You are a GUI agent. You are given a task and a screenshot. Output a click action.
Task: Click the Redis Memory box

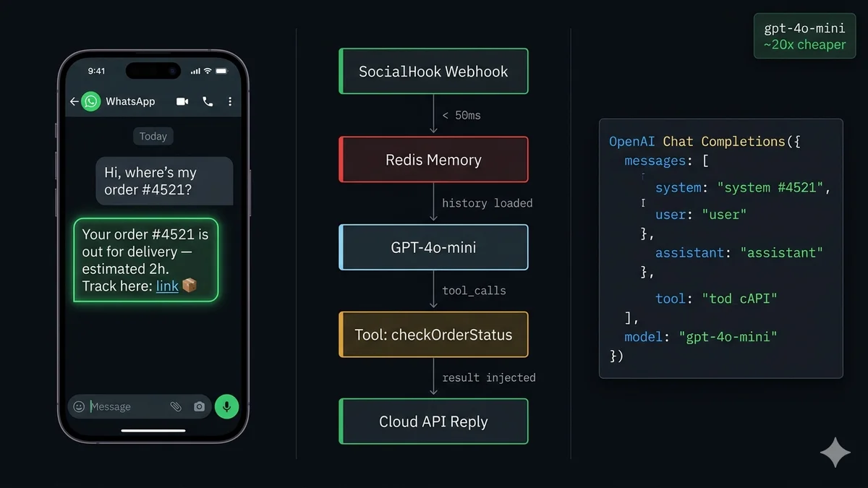[x=433, y=160]
